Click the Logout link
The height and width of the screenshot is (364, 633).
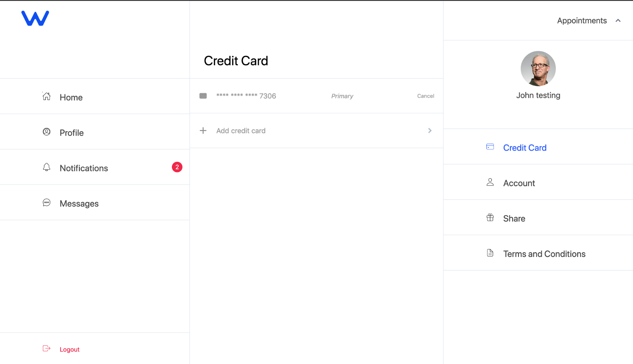coord(69,349)
